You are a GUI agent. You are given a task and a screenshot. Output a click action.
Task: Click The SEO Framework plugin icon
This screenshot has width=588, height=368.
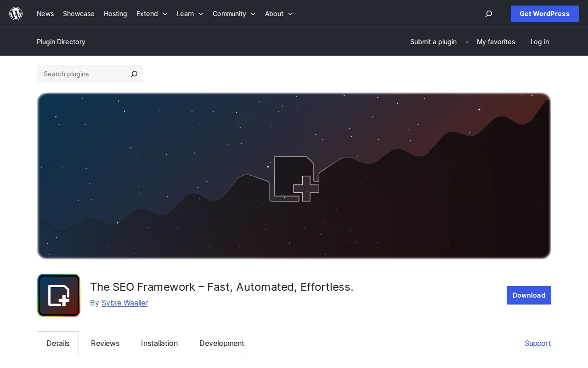(x=59, y=295)
